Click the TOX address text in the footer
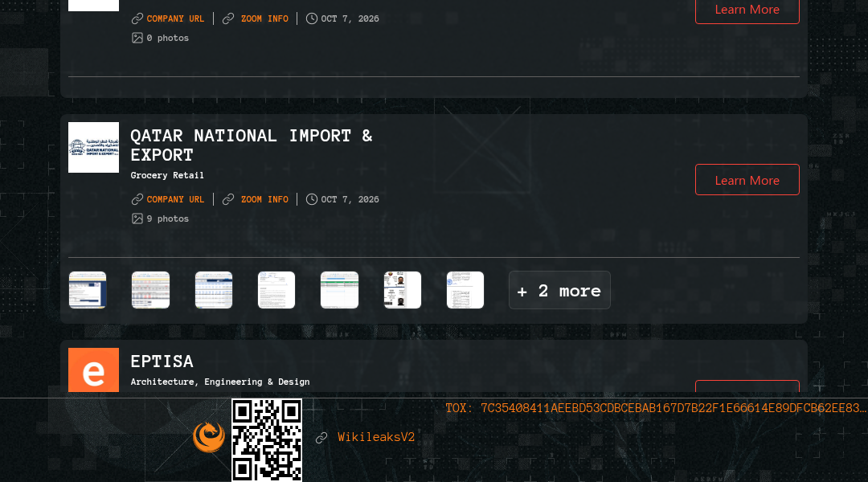Screen dimensions: 868x482 (x=656, y=408)
